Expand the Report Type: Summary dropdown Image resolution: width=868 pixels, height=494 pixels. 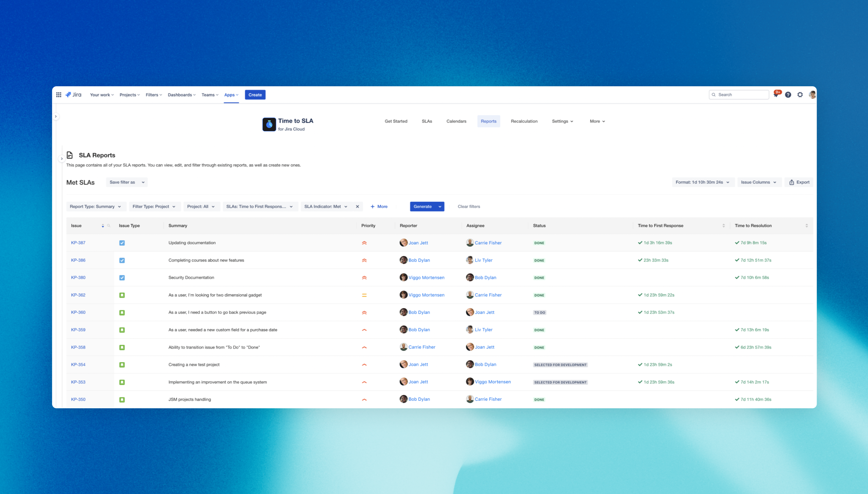96,206
